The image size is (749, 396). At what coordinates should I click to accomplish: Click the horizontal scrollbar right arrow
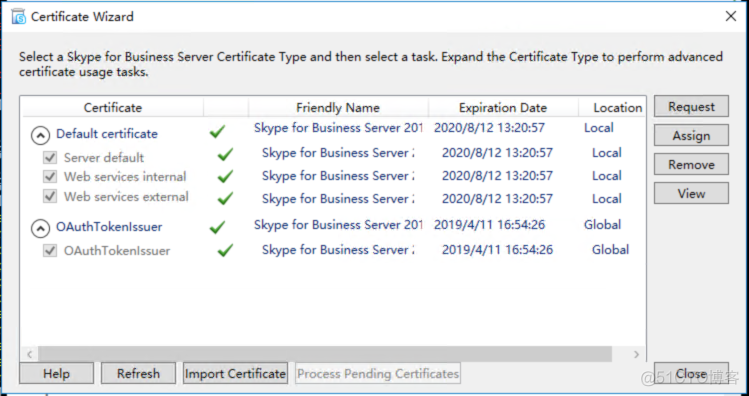[636, 354]
